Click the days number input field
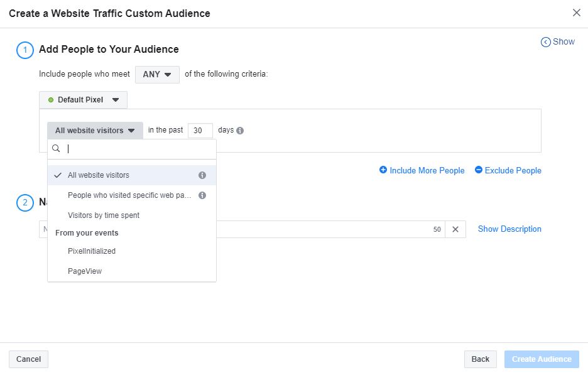The image size is (588, 375). 200,131
